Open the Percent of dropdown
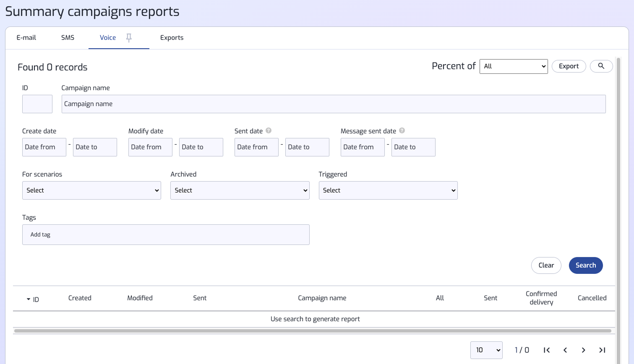The height and width of the screenshot is (364, 634). coord(514,66)
